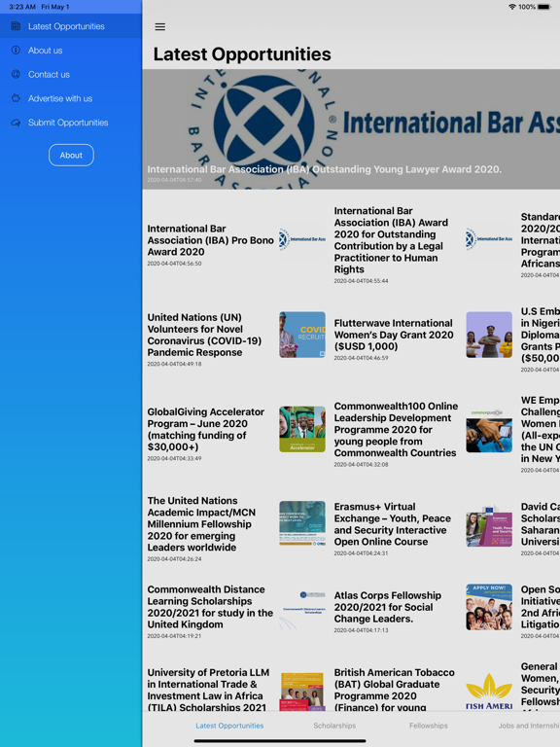This screenshot has height=747, width=560.
Task: Open UN Academic Impact/MCN Millennium Fellowship
Action: (x=202, y=523)
